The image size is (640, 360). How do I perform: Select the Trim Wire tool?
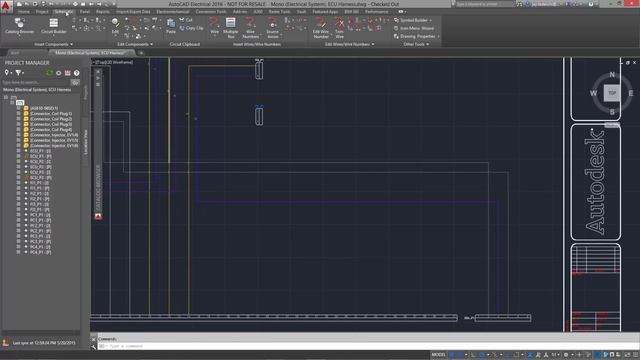pos(339,28)
